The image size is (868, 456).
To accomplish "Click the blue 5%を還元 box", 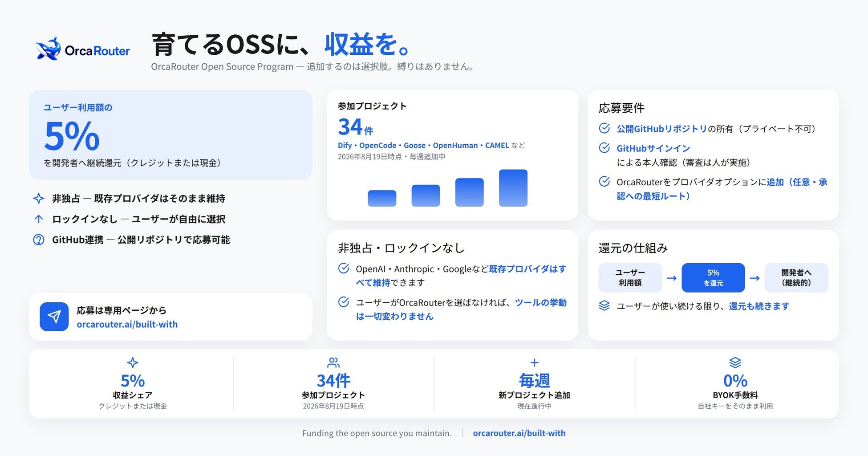I will (713, 278).
